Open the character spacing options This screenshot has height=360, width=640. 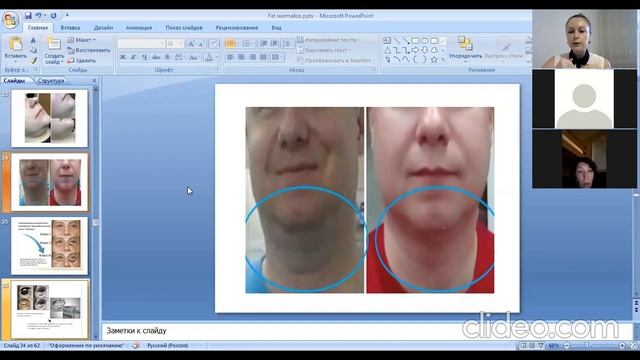pyautogui.click(x=179, y=58)
